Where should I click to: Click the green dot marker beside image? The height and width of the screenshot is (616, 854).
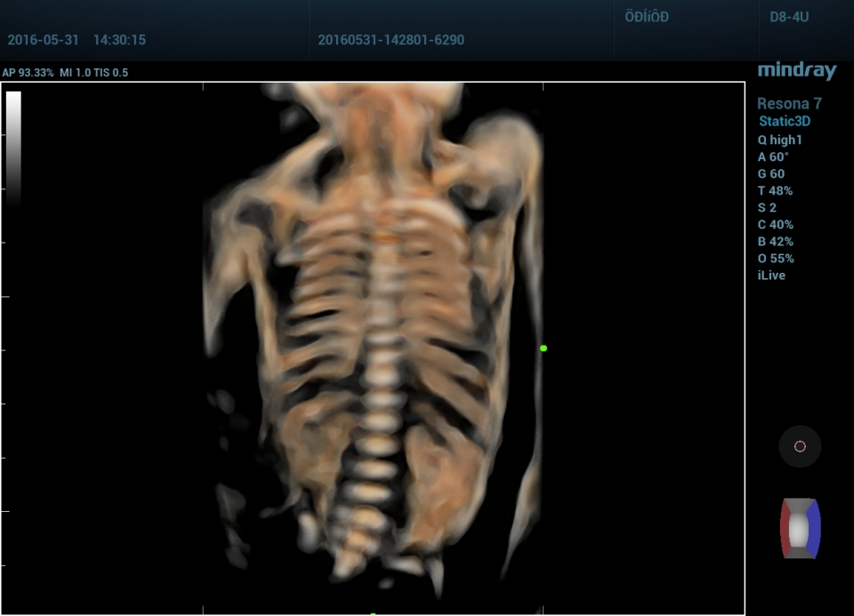click(x=544, y=348)
